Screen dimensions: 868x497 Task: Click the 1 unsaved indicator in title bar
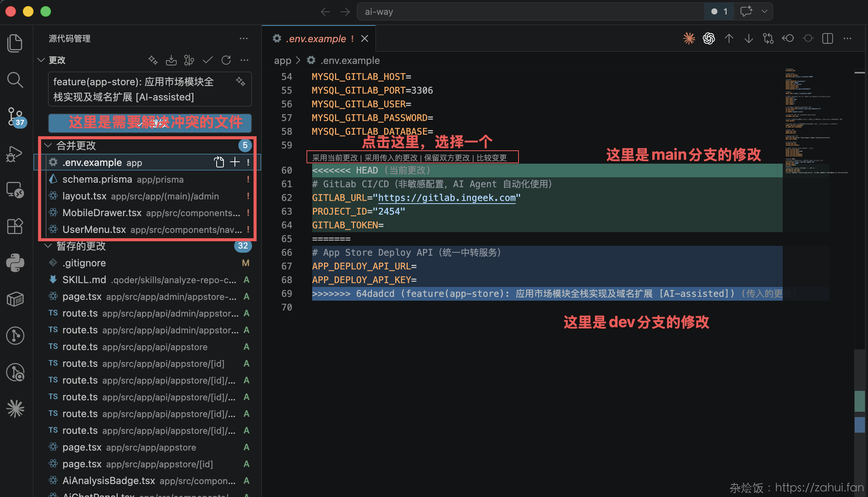(719, 11)
